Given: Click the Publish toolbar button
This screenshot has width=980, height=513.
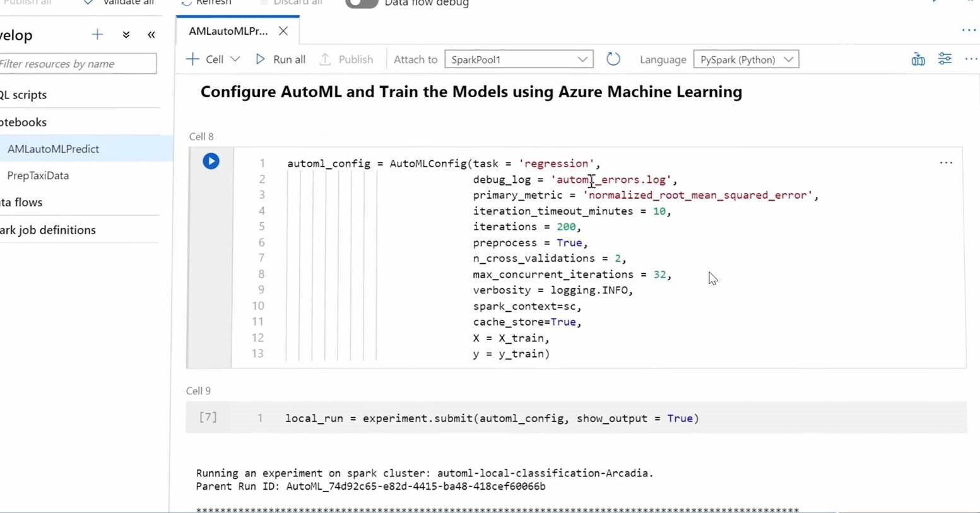Looking at the screenshot, I should pyautogui.click(x=346, y=59).
